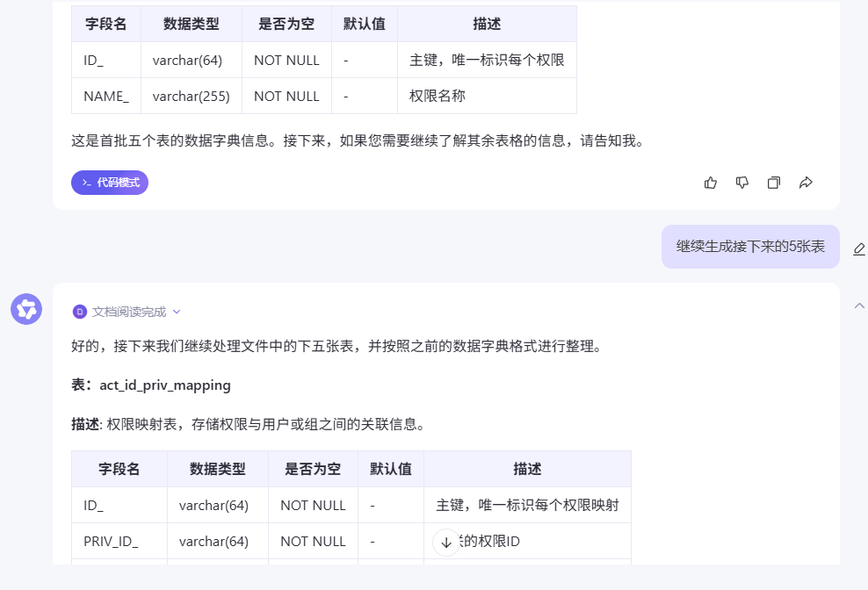Click the purple assistant avatar icon
Viewport: 868px width, 590px height.
(x=26, y=309)
